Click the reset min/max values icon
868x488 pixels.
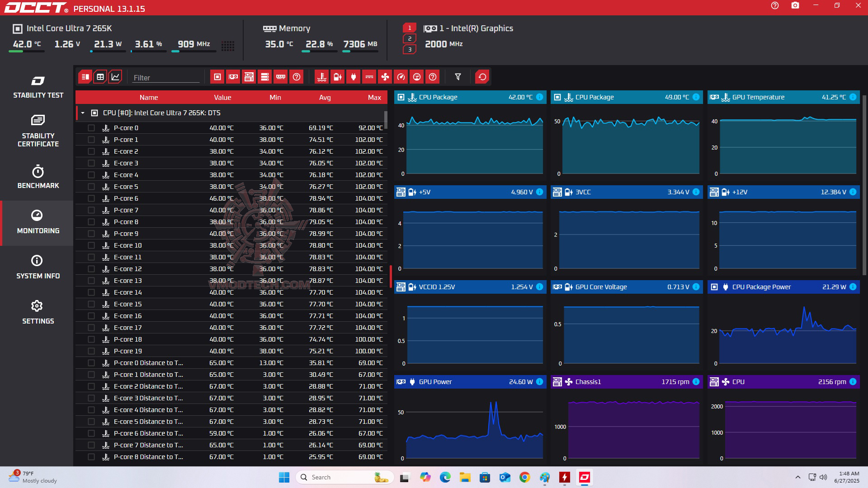tap(482, 77)
